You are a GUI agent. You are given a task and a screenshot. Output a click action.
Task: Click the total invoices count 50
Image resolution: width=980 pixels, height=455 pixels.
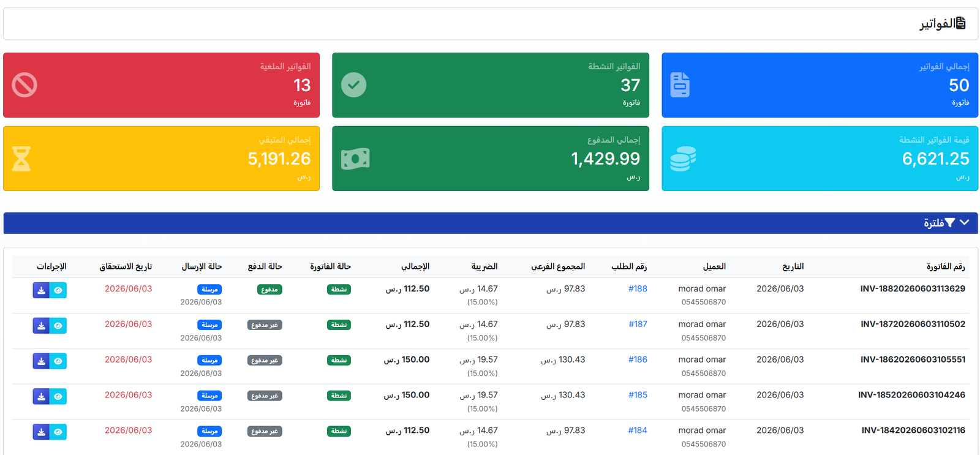[x=959, y=85]
